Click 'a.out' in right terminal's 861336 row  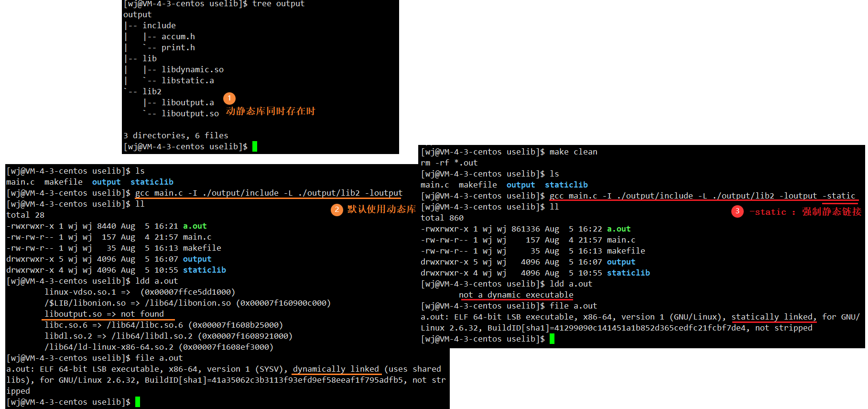[619, 229]
